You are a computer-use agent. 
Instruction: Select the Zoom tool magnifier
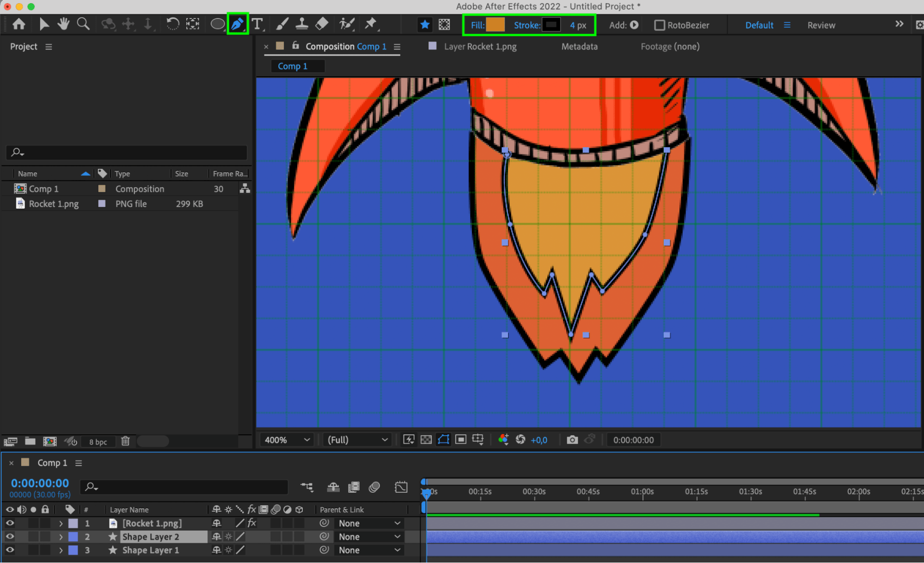point(83,24)
